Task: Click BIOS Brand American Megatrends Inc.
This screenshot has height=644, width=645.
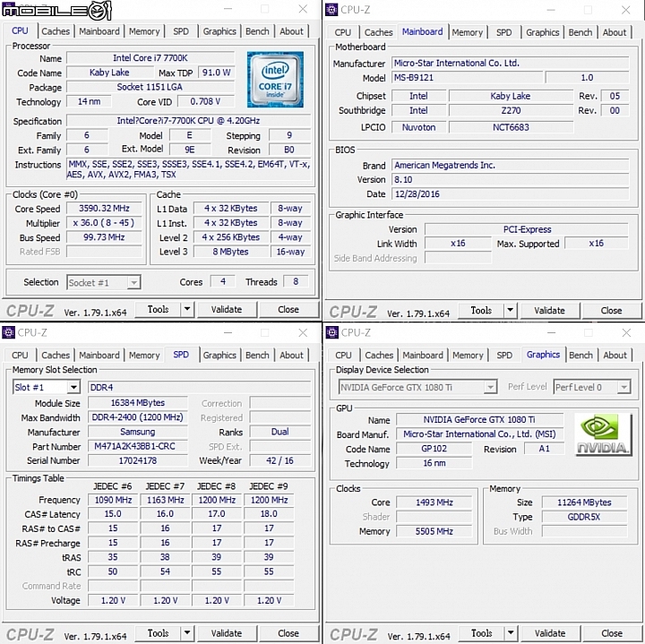Action: click(510, 165)
